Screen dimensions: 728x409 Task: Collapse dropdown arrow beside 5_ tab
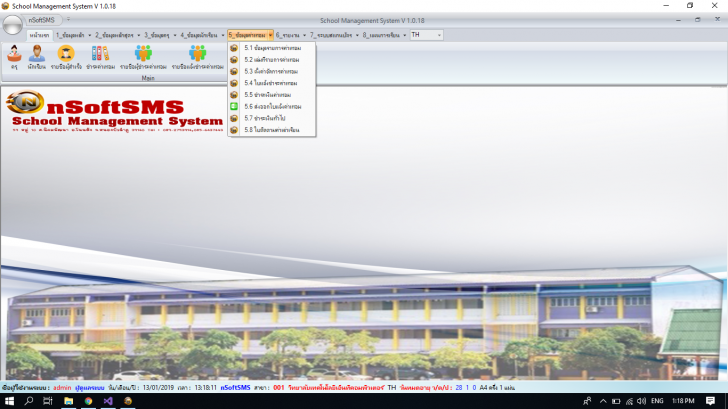pyautogui.click(x=270, y=35)
